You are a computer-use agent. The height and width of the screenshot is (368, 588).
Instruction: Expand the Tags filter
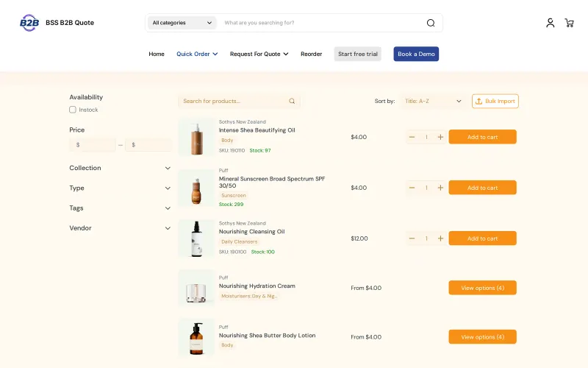pyautogui.click(x=120, y=208)
